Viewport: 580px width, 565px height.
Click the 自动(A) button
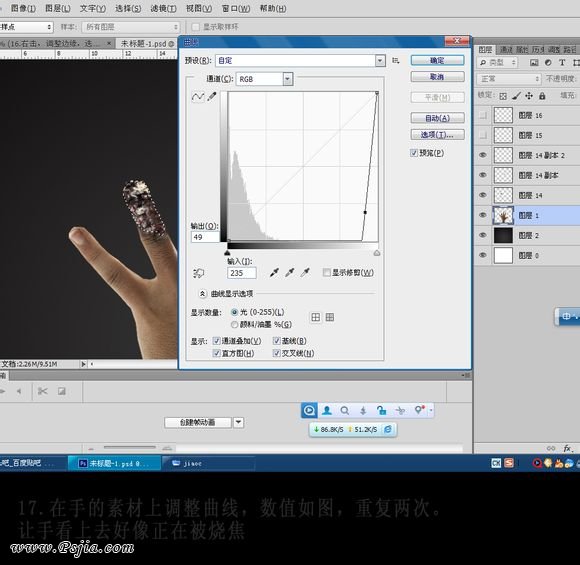[x=437, y=118]
